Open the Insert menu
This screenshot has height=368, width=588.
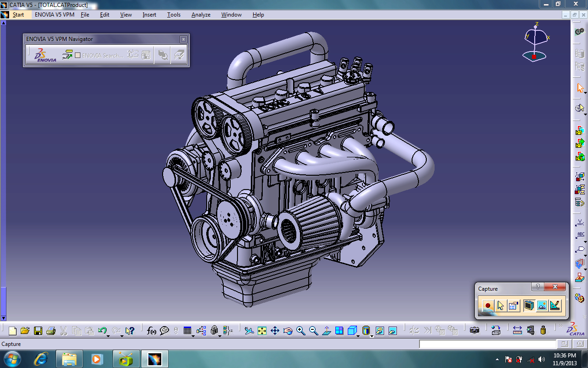[149, 15]
